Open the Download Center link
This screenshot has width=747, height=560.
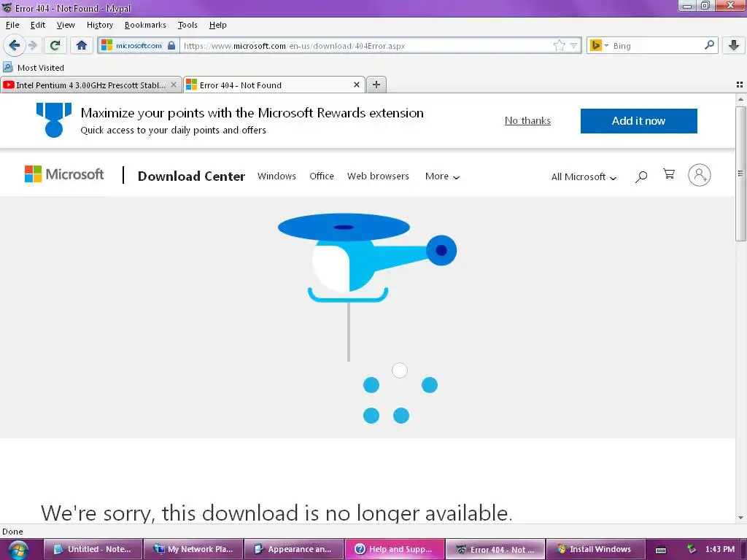tap(191, 176)
